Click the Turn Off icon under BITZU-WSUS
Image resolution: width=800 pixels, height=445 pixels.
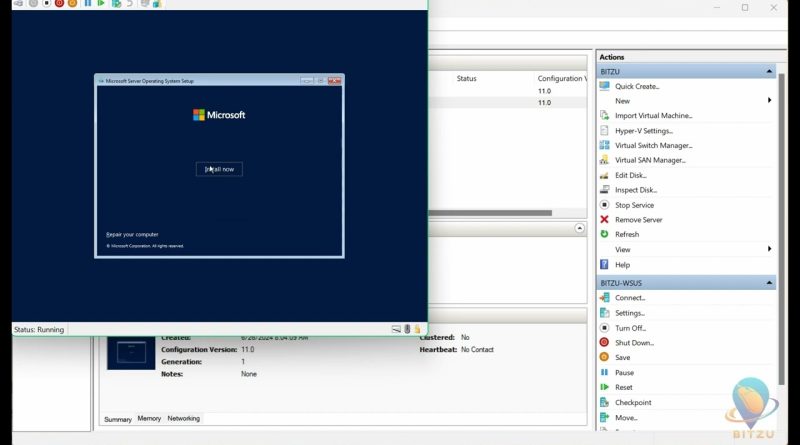click(x=605, y=328)
